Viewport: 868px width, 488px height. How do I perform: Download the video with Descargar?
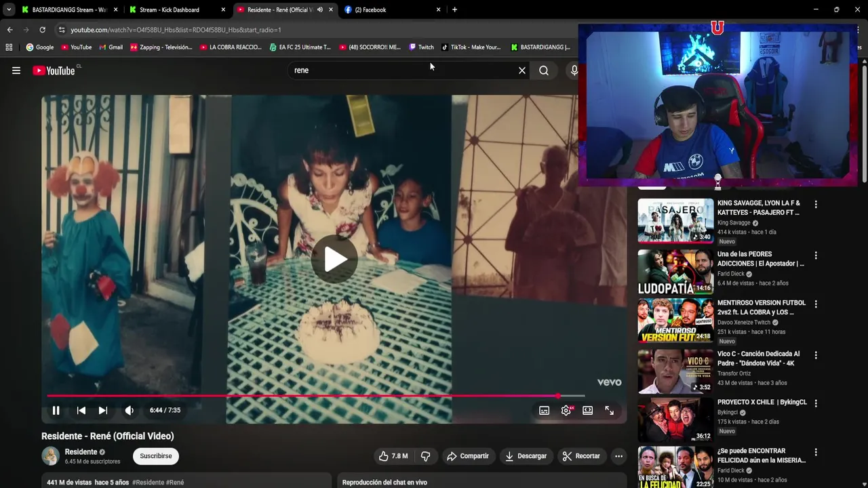(526, 456)
